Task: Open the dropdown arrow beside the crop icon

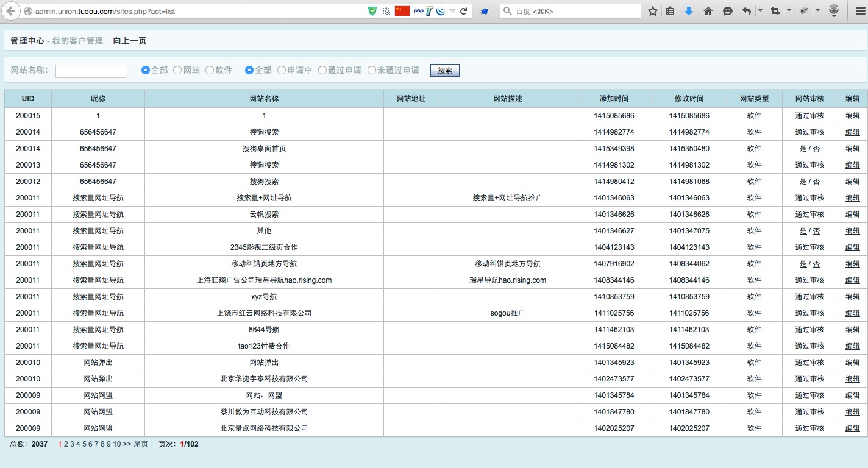Action: coord(789,10)
